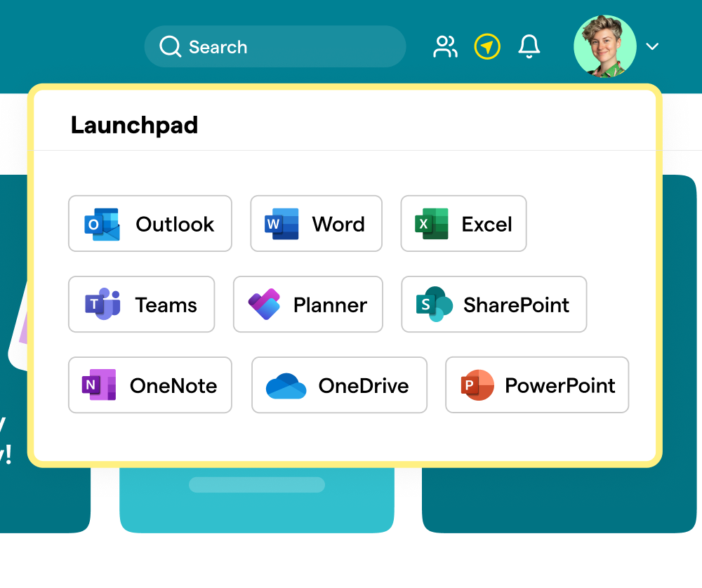Screen dimensions: 702x588
Task: Open Teams from the Launchpad
Action: click(x=142, y=305)
